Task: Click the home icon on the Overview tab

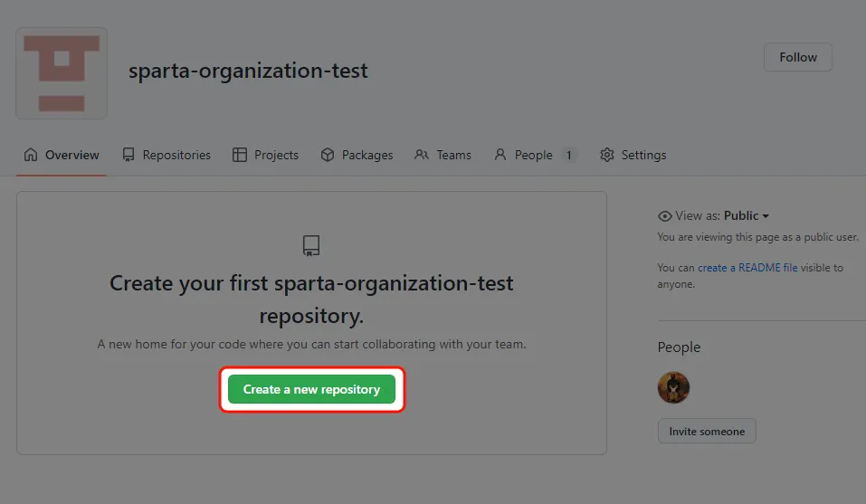Action: [32, 155]
